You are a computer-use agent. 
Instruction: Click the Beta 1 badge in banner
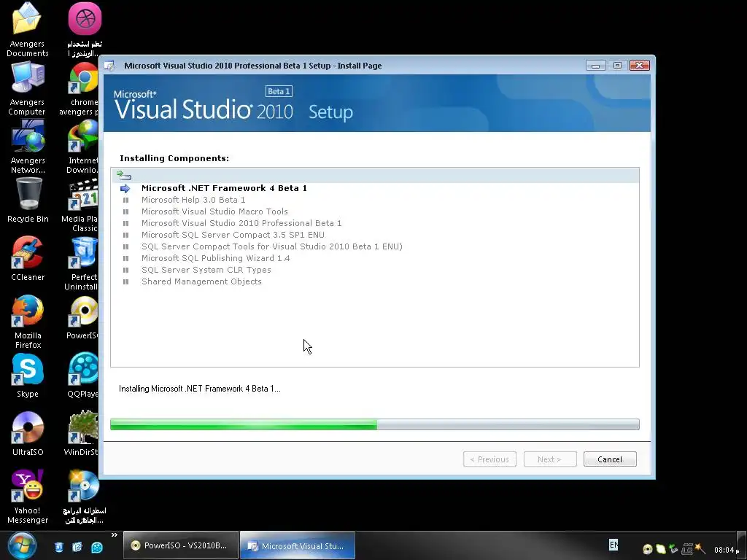click(x=279, y=91)
